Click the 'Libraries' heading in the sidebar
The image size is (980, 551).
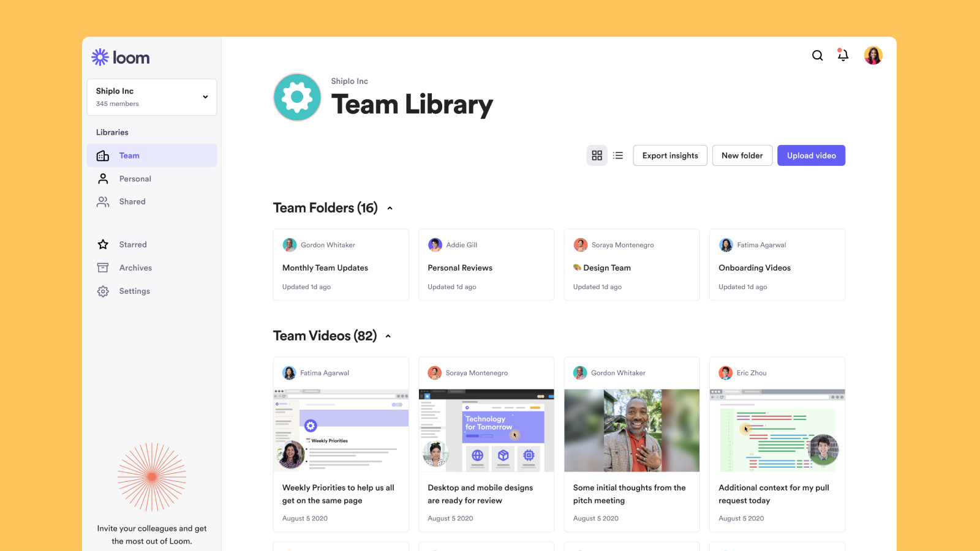point(112,132)
